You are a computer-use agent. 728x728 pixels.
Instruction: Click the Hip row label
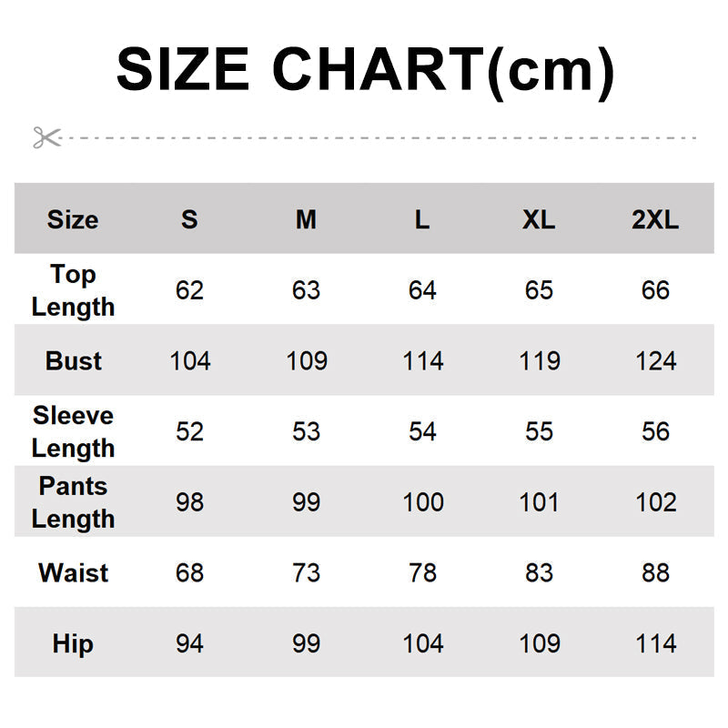point(73,644)
